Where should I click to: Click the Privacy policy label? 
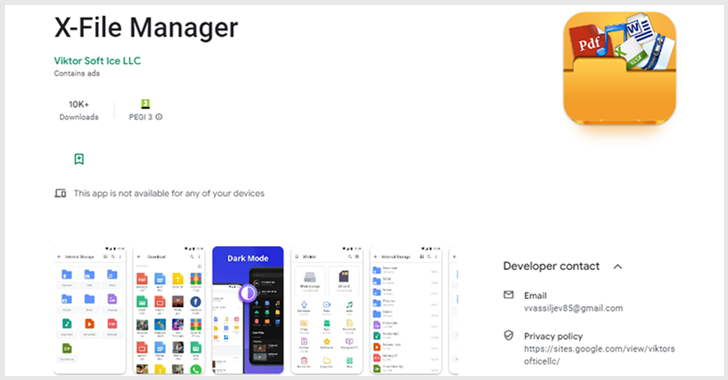[553, 336]
